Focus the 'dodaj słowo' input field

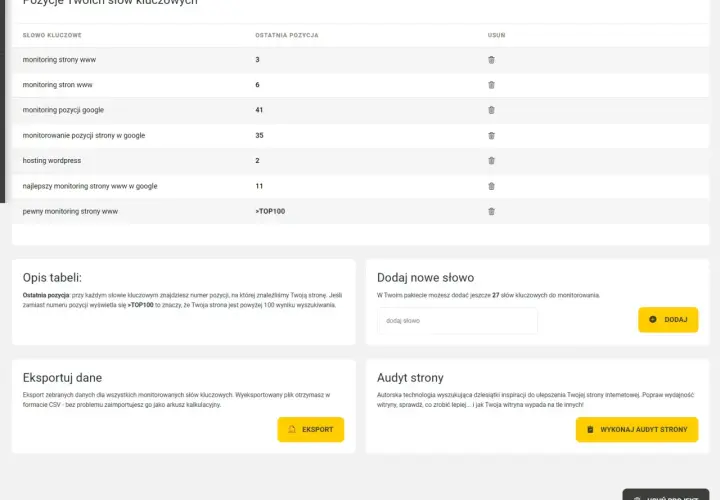point(457,320)
